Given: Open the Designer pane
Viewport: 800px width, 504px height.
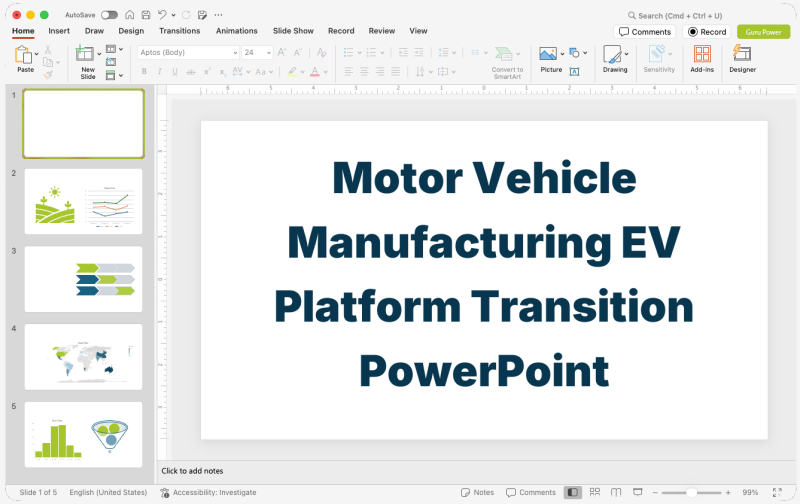Looking at the screenshot, I should coord(742,59).
